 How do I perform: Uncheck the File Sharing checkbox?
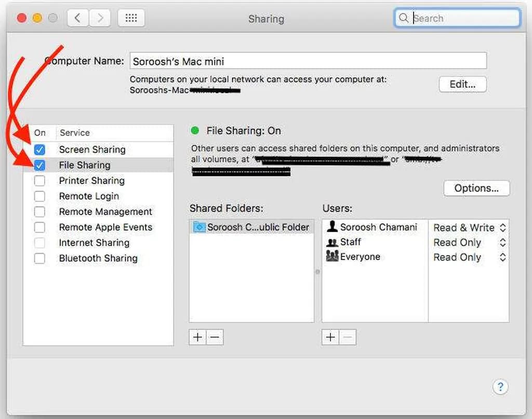point(39,165)
